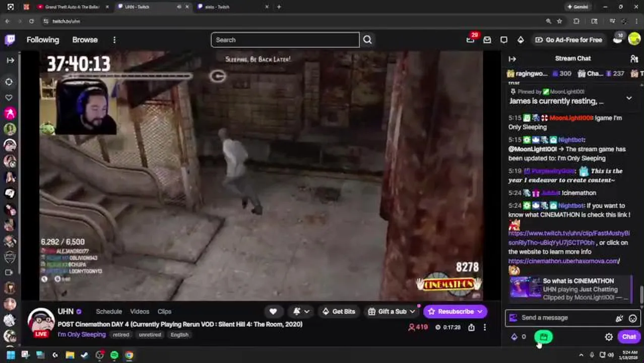Viewport: 644px width, 363px height.
Task: Open the cinemathon.uberhaxornova.com link
Action: (564, 261)
